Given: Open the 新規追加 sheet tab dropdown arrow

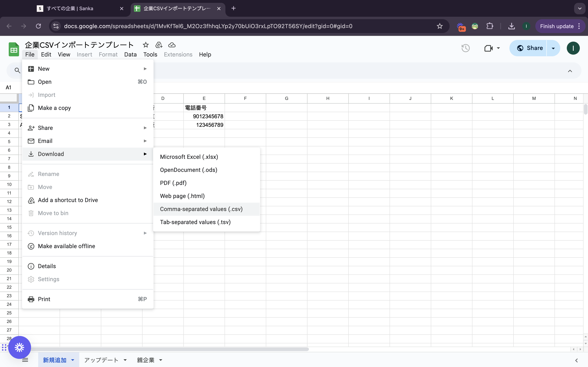Looking at the screenshot, I should tap(73, 360).
